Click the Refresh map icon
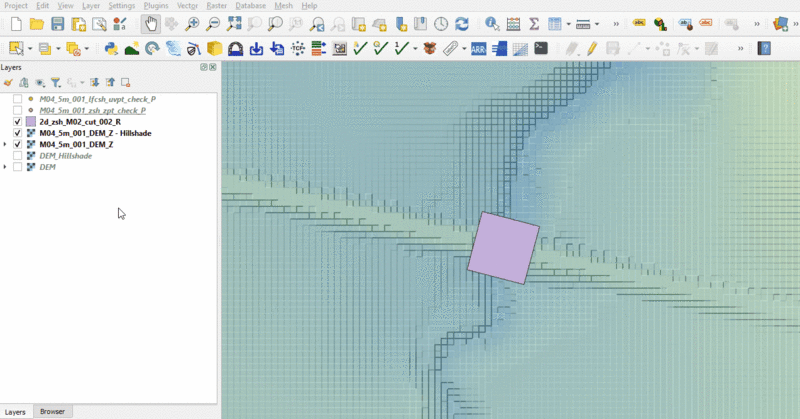Image resolution: width=800 pixels, height=419 pixels. [461, 23]
